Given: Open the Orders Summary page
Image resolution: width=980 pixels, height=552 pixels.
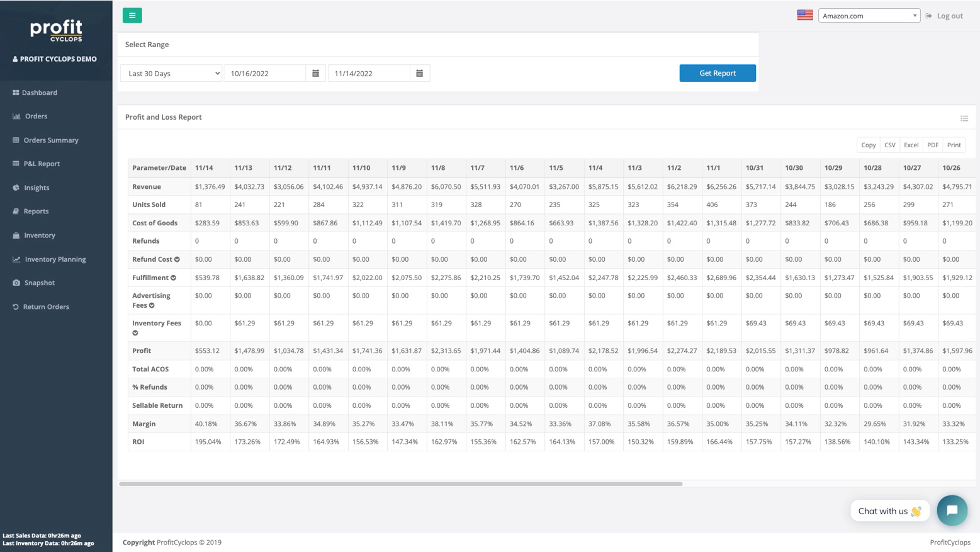Looking at the screenshot, I should point(50,140).
